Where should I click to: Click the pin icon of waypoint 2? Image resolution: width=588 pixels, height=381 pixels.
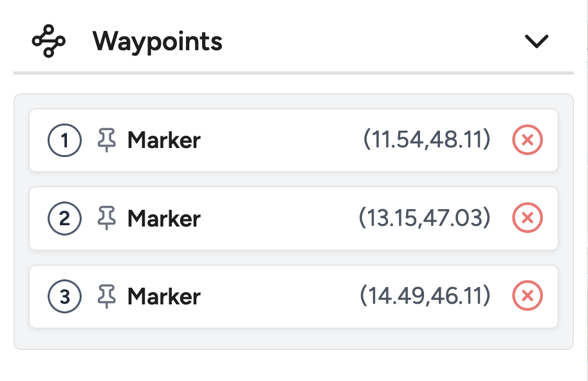[x=107, y=219]
